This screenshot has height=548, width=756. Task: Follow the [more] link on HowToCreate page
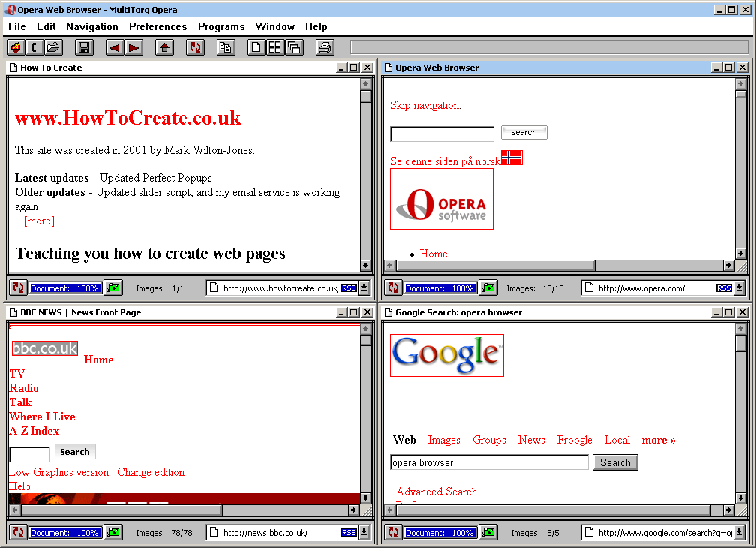click(40, 221)
